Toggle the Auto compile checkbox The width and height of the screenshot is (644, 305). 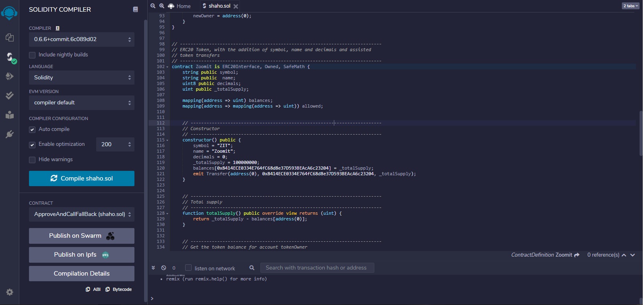pos(32,129)
